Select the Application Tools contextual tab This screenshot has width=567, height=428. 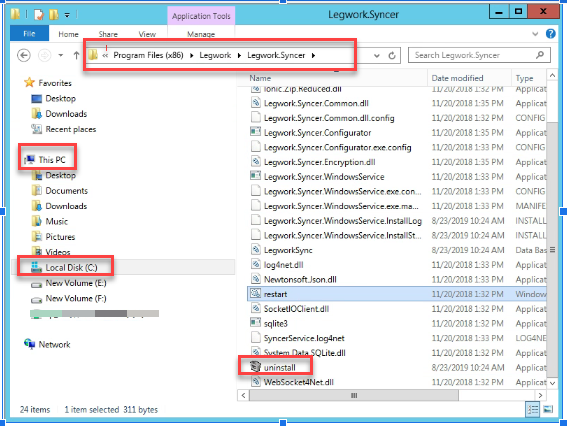coord(201,16)
